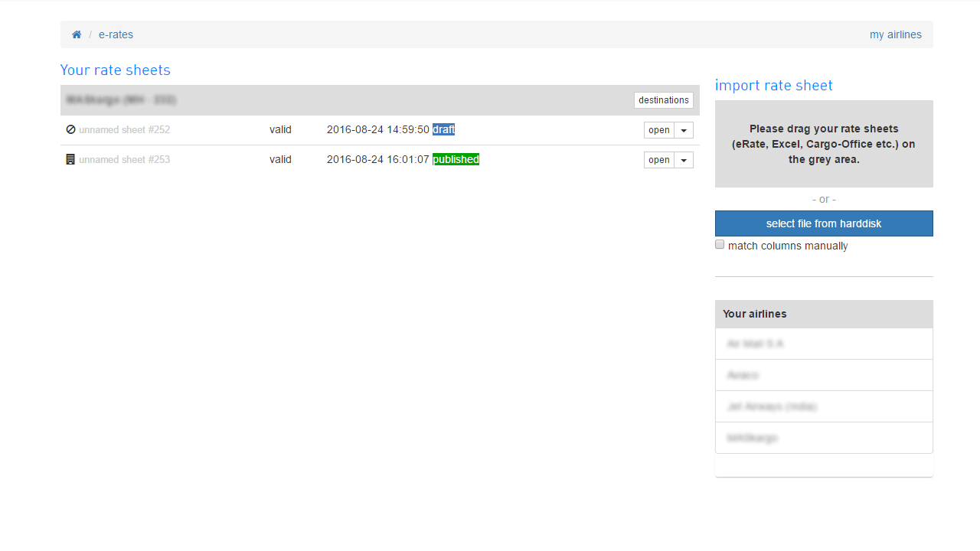Image resolution: width=980 pixels, height=551 pixels.
Task: Open unnamed sheet #252 with its open button
Action: (x=658, y=130)
